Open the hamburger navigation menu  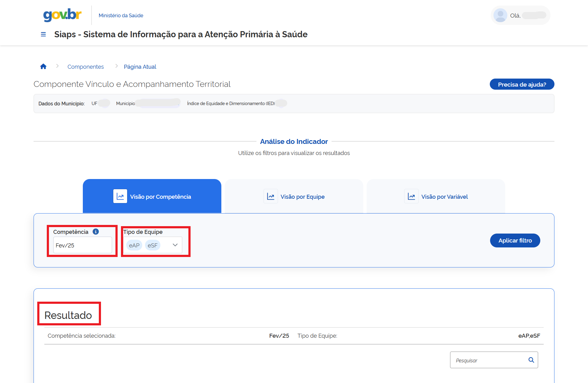[x=43, y=35]
